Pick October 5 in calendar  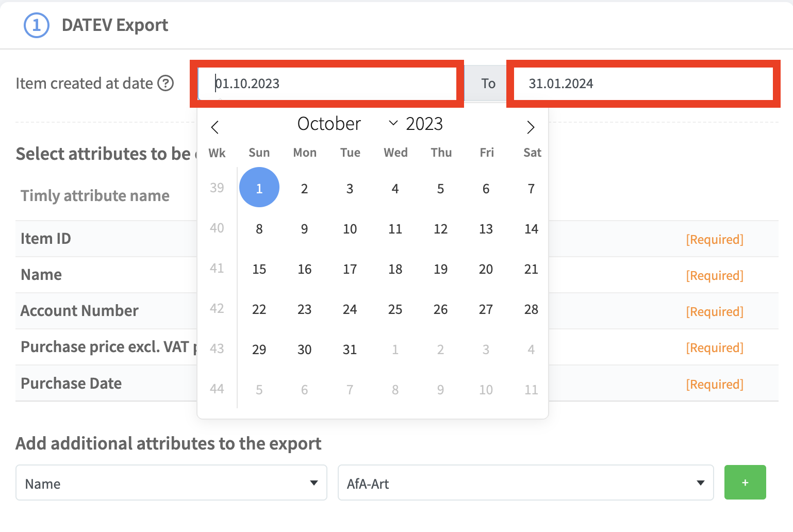click(x=441, y=189)
